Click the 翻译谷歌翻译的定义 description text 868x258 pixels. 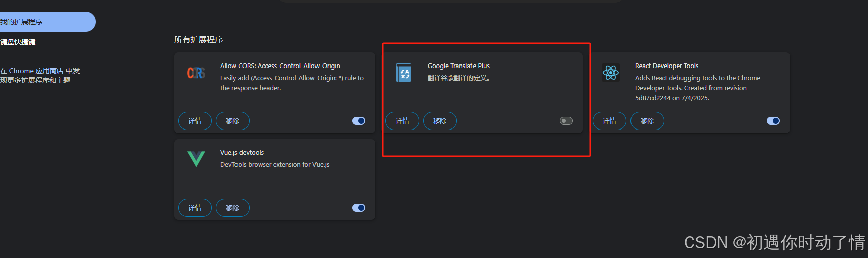coord(459,78)
